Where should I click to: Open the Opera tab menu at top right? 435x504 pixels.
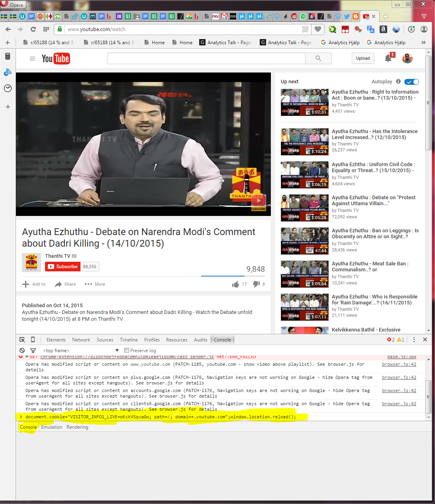(424, 16)
